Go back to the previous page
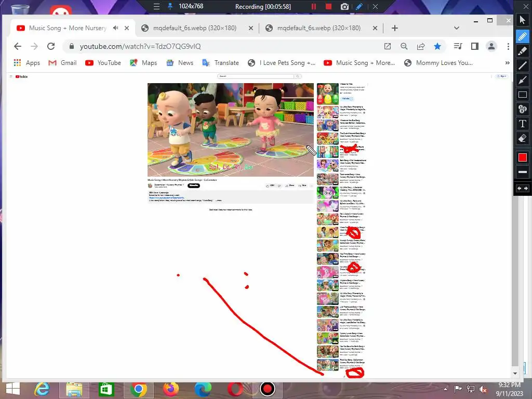The height and width of the screenshot is (399, 532). coord(18,46)
